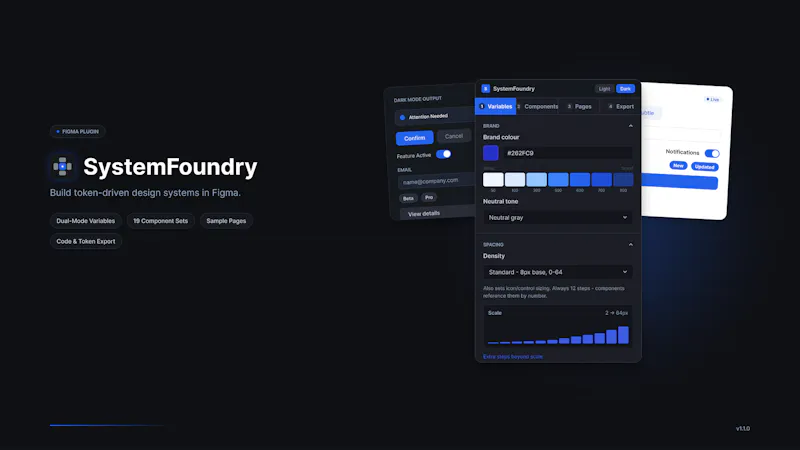800x450 pixels.
Task: Click the Extra steps beyond scale link
Action: tap(513, 357)
